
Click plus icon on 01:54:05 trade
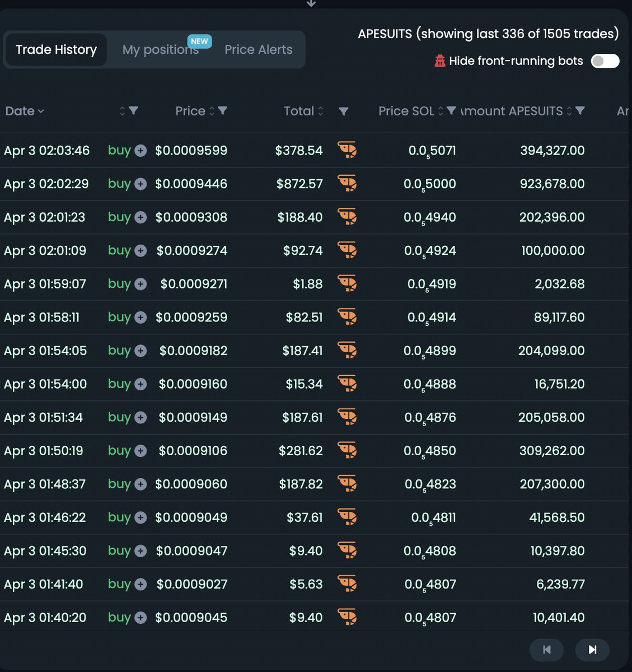pos(141,351)
